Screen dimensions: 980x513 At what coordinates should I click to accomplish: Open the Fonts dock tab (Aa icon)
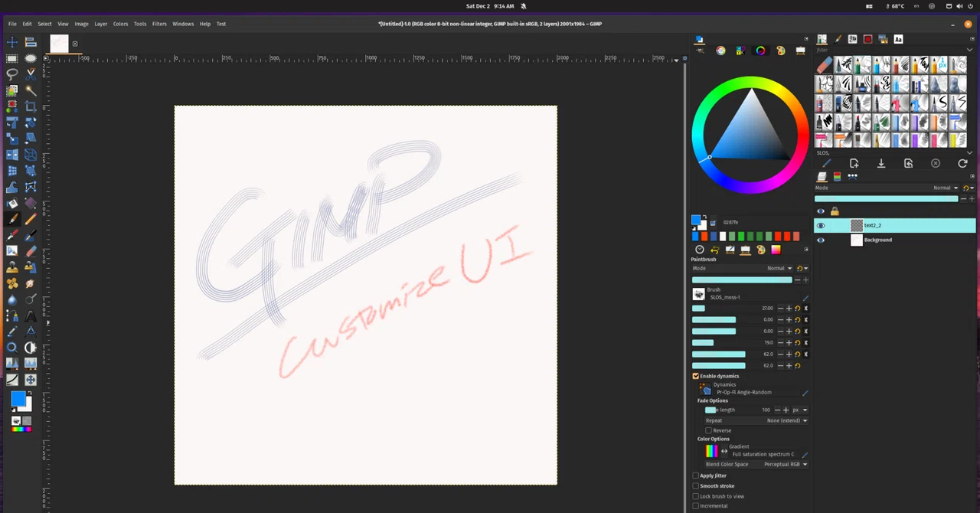tap(897, 39)
